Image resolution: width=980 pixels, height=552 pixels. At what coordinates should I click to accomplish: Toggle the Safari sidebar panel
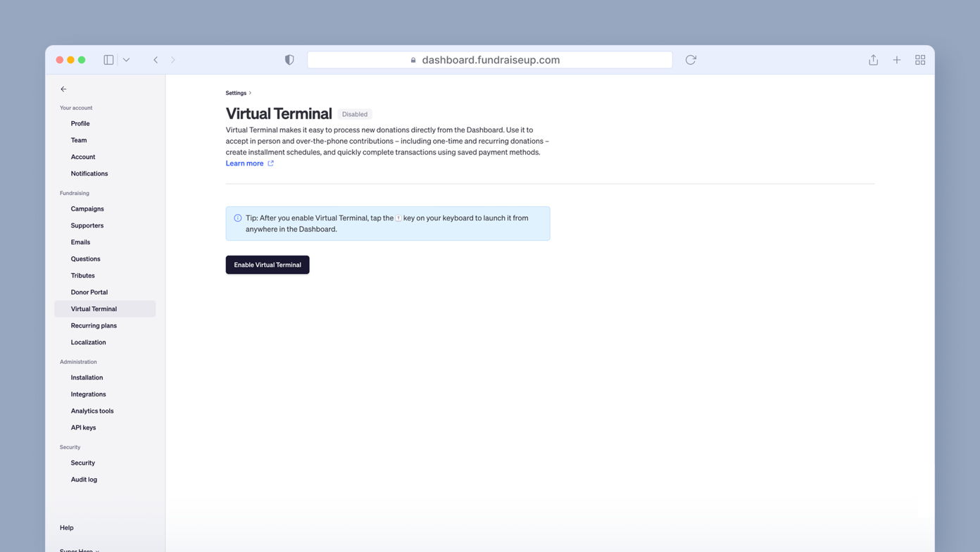pyautogui.click(x=108, y=60)
